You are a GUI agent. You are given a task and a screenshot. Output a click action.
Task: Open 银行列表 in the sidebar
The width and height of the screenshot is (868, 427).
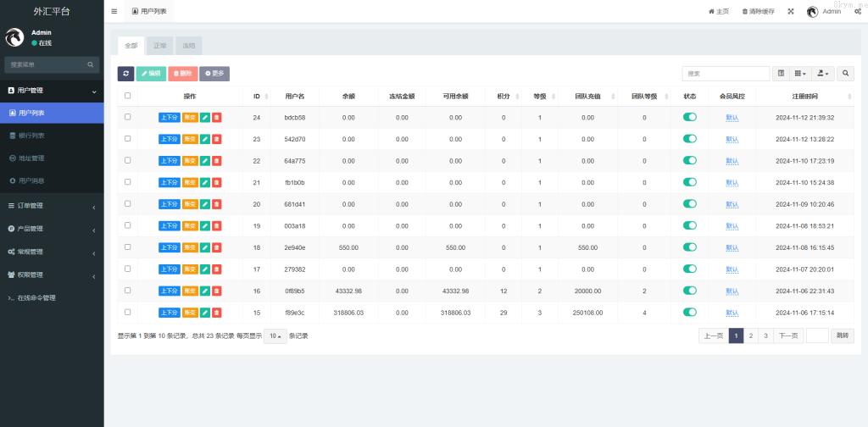(32, 136)
